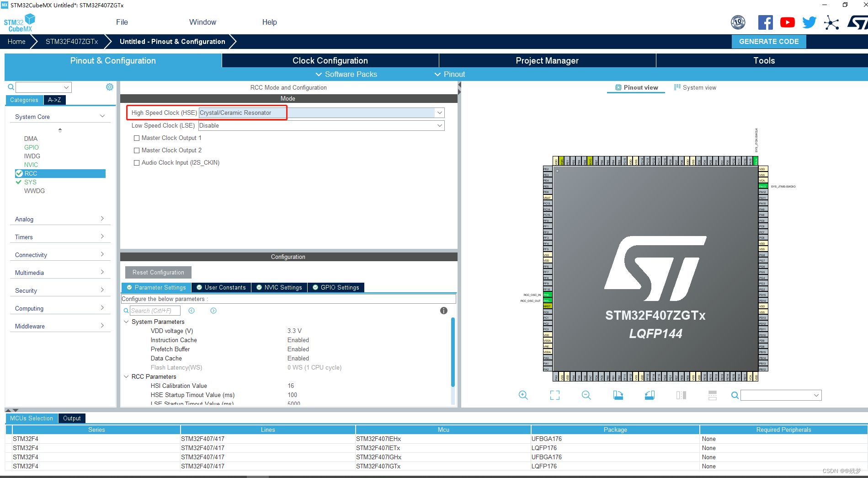Click GENERATE CODE button
Image resolution: width=868 pixels, height=478 pixels.
(x=769, y=41)
